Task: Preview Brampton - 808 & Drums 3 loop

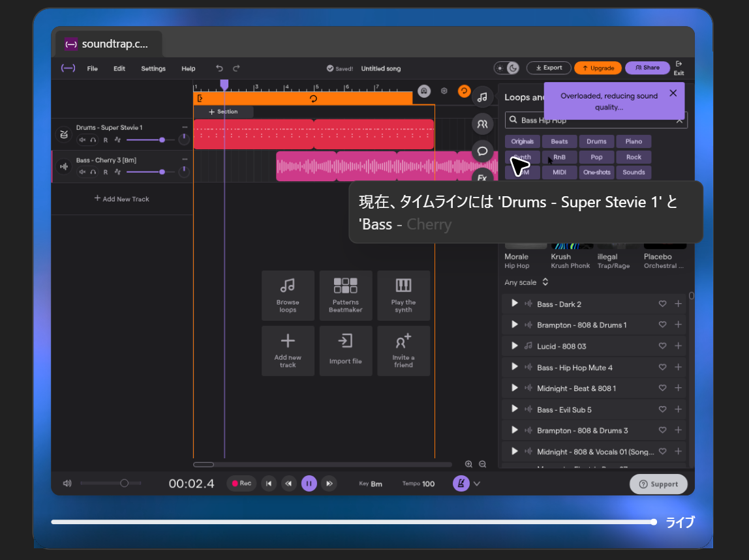Action: coord(515,430)
